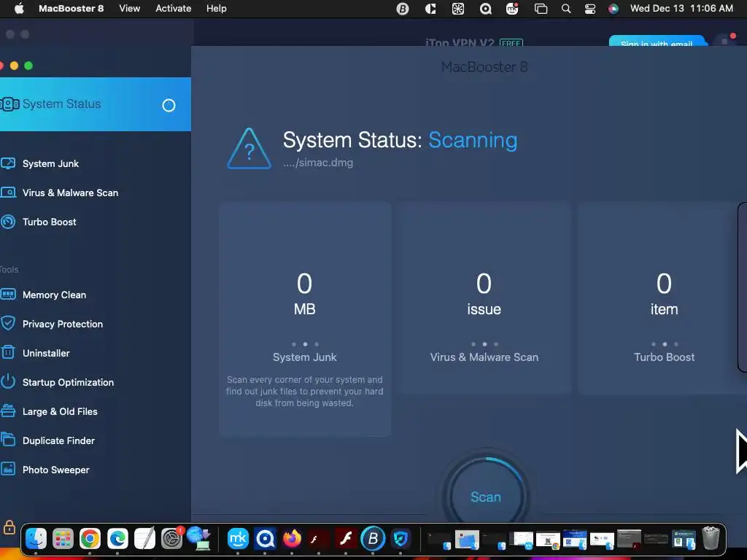Click the fan control menu bar icon
This screenshot has height=560, width=747.
pyautogui.click(x=458, y=9)
